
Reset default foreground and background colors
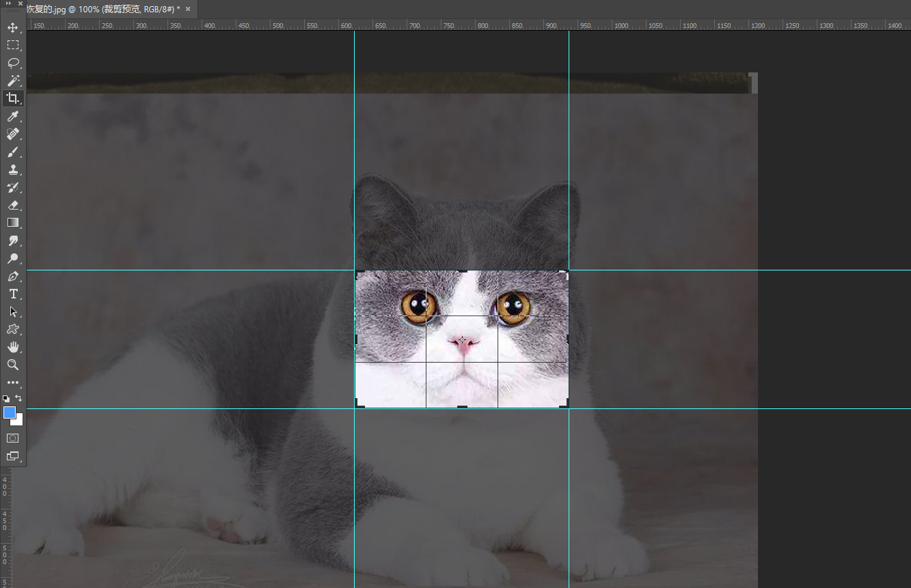tap(6, 398)
